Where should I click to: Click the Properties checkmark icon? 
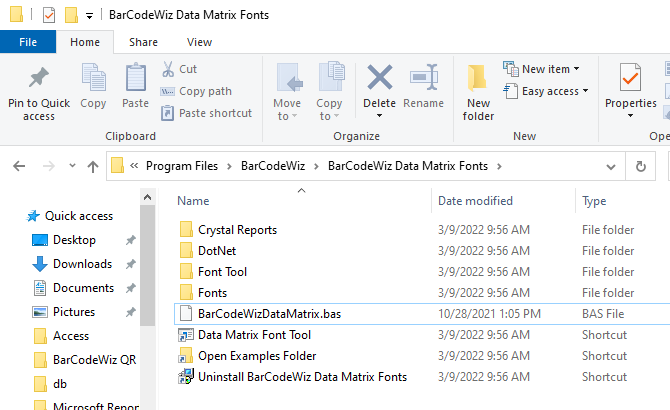[x=630, y=77]
